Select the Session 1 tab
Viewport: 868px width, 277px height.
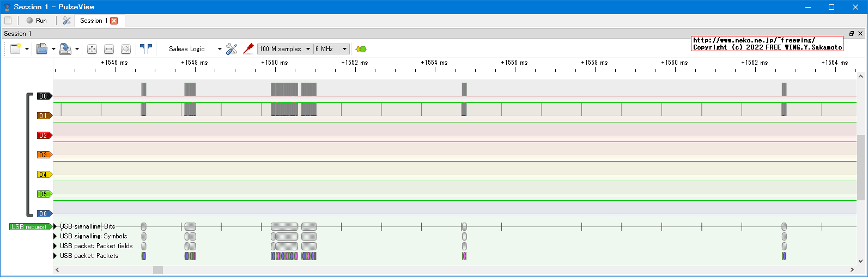(93, 21)
